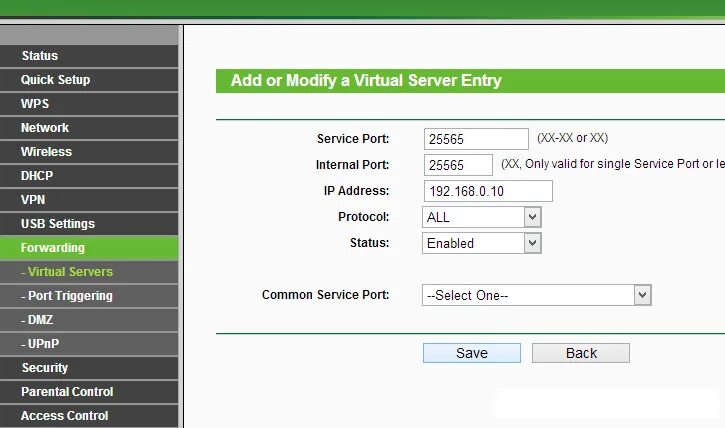The height and width of the screenshot is (428, 725).
Task: Open the Common Service Port dropdown
Action: pyautogui.click(x=536, y=295)
